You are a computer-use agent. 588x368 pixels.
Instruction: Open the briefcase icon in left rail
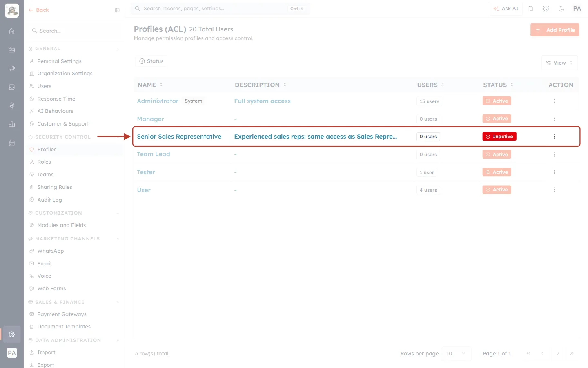pyautogui.click(x=12, y=49)
